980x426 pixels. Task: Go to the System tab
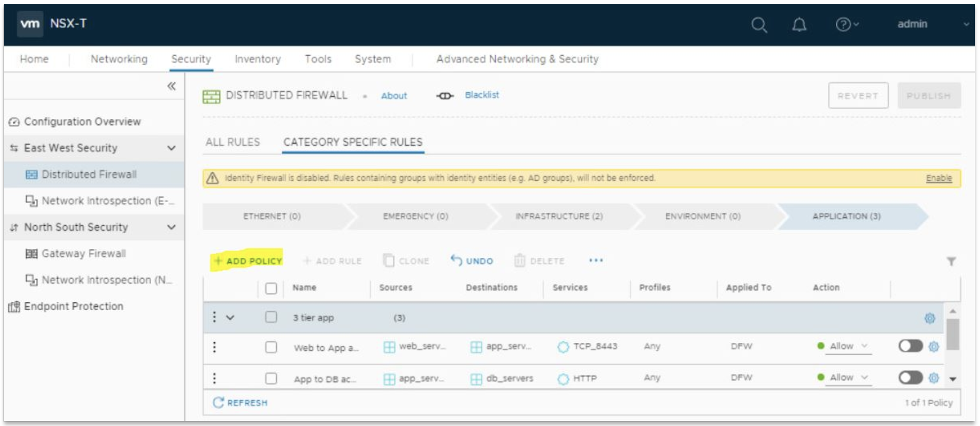[x=373, y=59]
